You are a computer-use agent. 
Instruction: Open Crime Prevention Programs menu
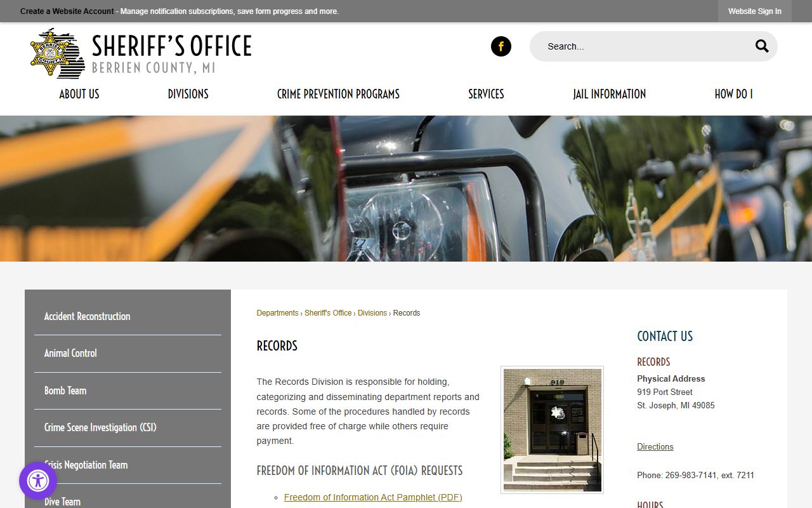338,94
